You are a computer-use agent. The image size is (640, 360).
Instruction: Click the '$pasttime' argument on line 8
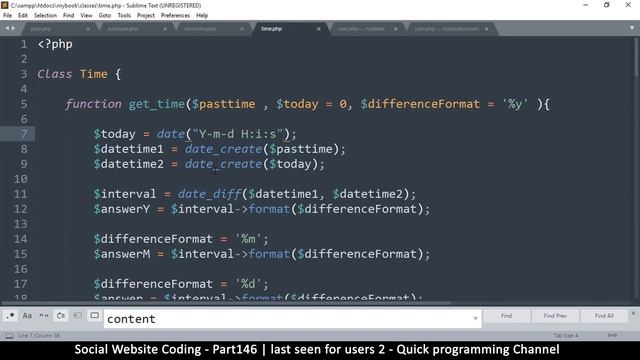tap(301, 149)
